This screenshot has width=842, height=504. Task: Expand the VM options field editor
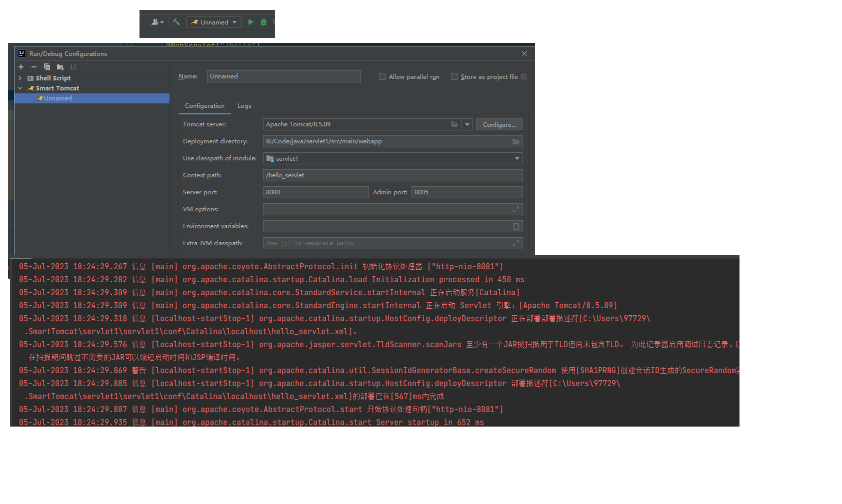516,209
